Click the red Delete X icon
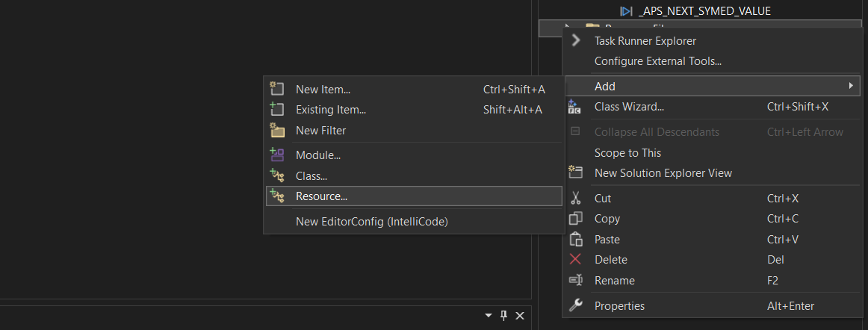The height and width of the screenshot is (330, 868). click(575, 260)
